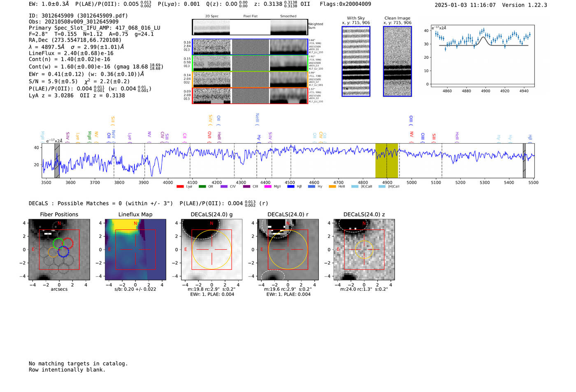The height and width of the screenshot is (392, 576).
Task: Click the green OII legend swatch
Action: tap(202, 187)
